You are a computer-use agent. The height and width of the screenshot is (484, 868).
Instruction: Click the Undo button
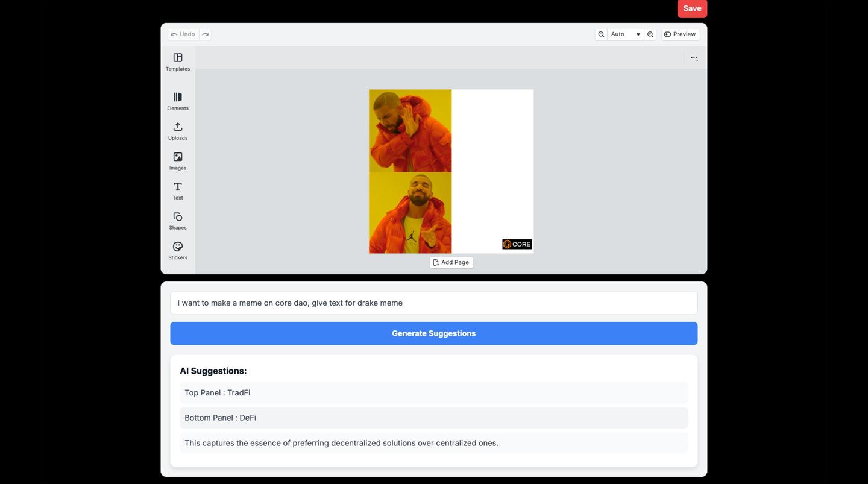point(183,34)
